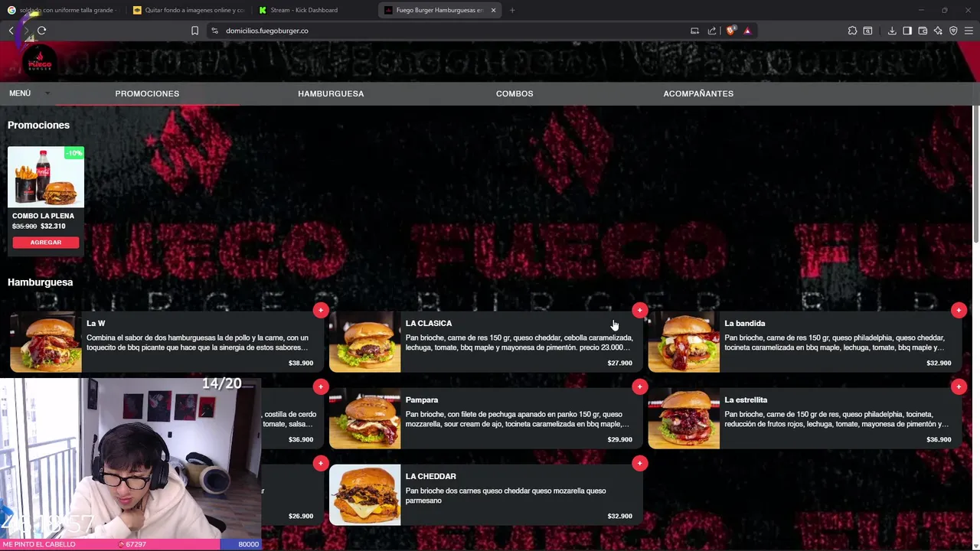Click the La W product title
980x551 pixels.
[x=96, y=323]
